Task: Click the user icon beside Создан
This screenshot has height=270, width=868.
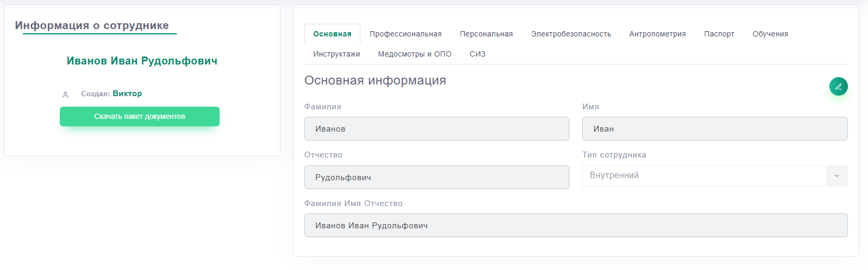Action: (x=66, y=94)
